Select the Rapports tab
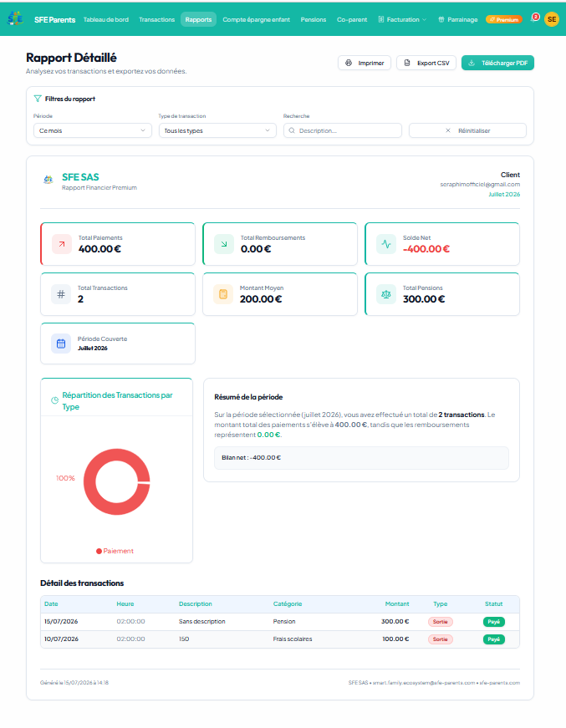This screenshot has width=566, height=728. coord(198,19)
